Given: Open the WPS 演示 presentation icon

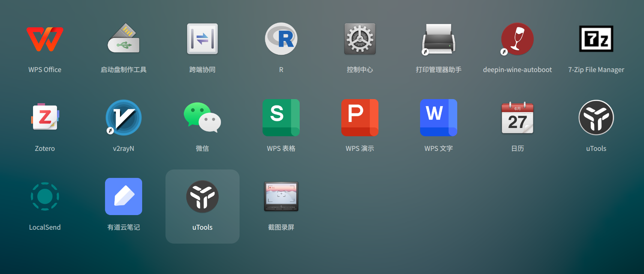Looking at the screenshot, I should pos(360,117).
